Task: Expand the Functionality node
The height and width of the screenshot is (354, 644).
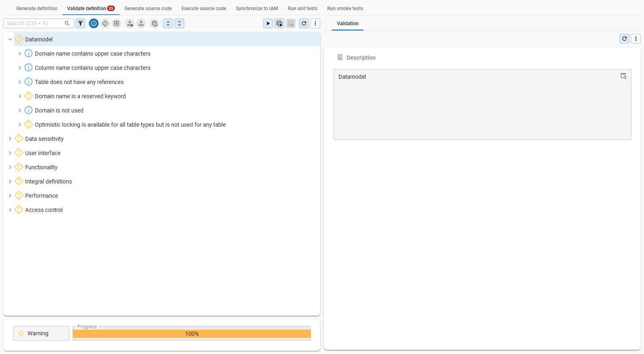Action: click(10, 167)
